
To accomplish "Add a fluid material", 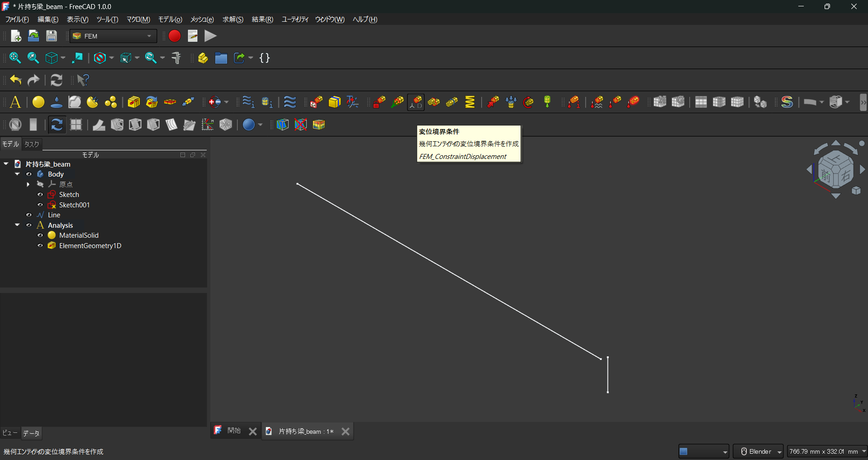I will click(x=57, y=102).
